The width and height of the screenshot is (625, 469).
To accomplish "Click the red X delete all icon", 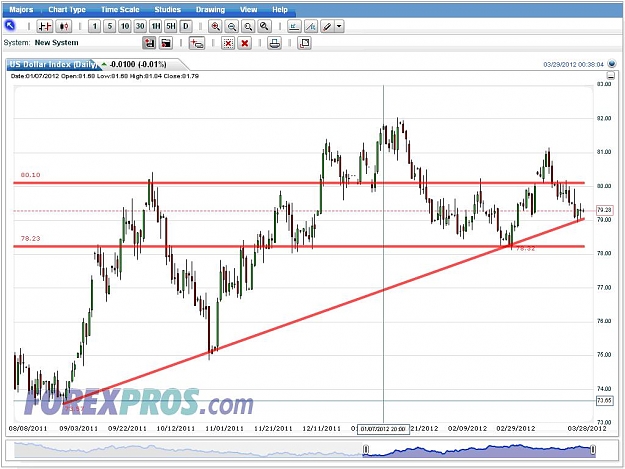I will (245, 43).
